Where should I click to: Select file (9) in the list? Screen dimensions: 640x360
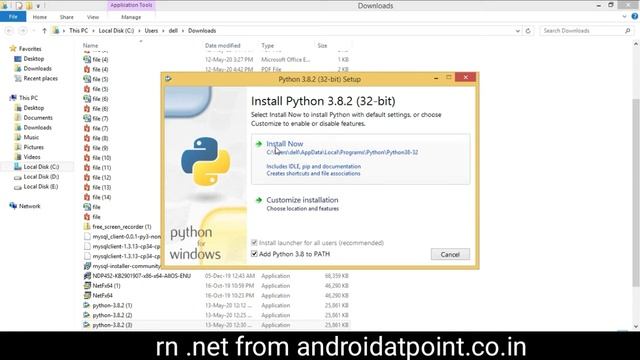pos(100,148)
